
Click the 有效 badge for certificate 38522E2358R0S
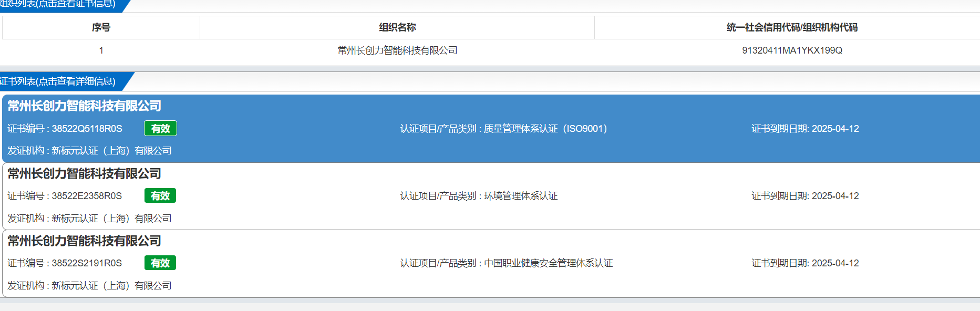[x=160, y=196]
